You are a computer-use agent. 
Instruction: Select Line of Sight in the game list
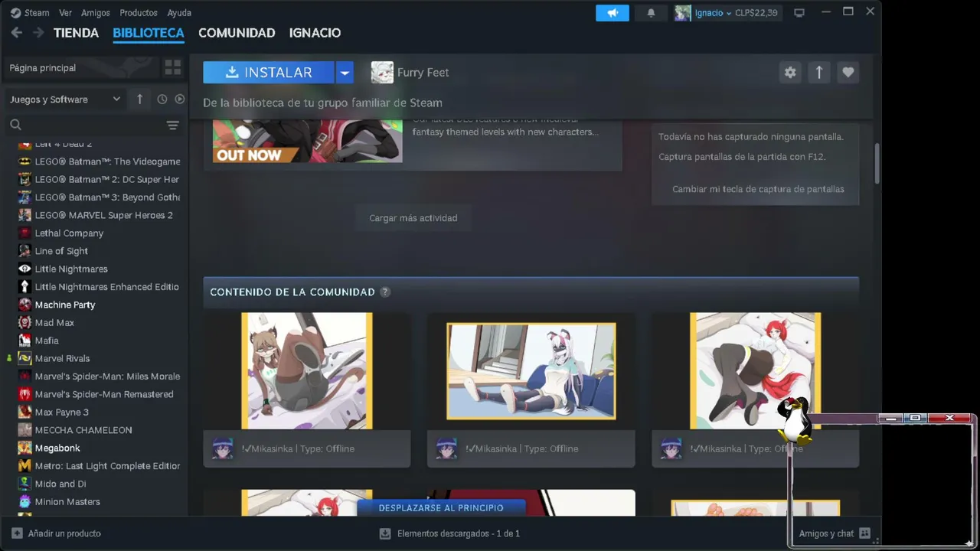(61, 251)
